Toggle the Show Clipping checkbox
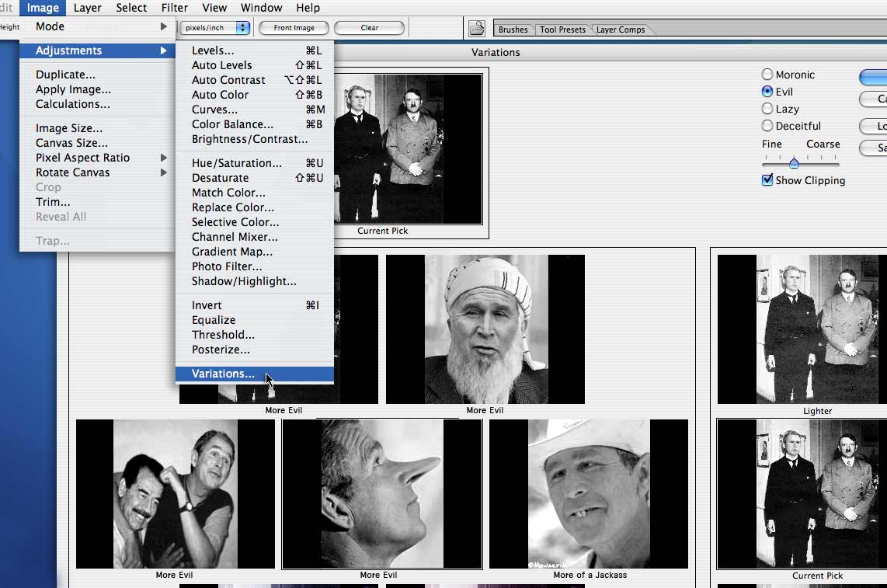This screenshot has height=588, width=887. (x=767, y=180)
